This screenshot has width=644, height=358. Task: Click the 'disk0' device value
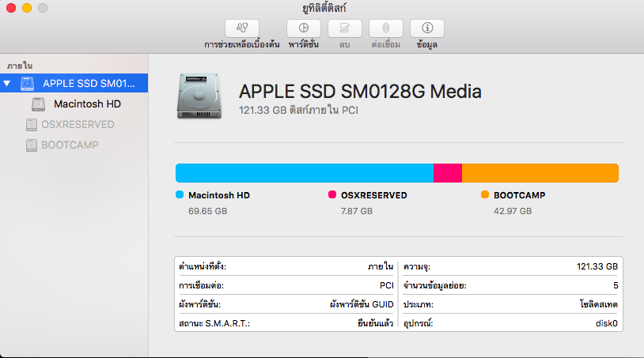coord(607,323)
